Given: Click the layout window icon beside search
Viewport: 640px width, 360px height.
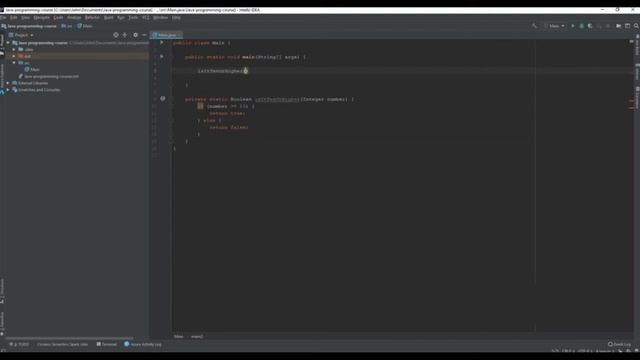Looking at the screenshot, I should 628,26.
